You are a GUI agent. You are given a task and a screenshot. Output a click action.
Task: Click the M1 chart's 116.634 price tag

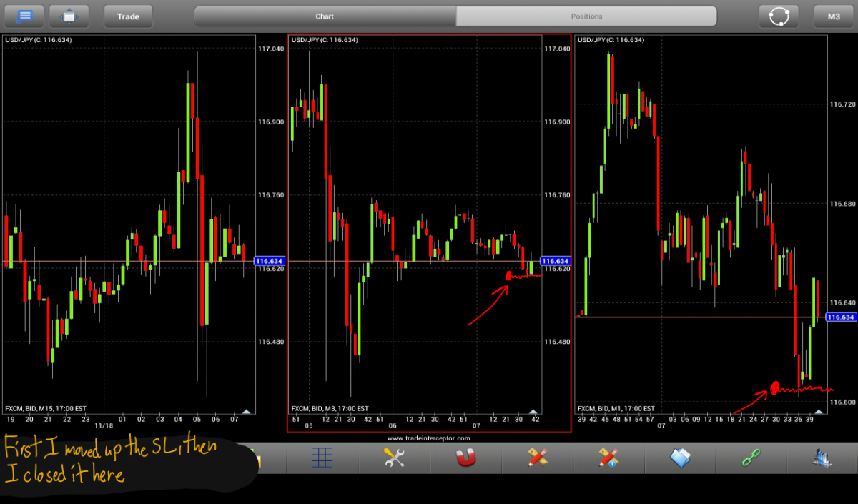point(841,317)
